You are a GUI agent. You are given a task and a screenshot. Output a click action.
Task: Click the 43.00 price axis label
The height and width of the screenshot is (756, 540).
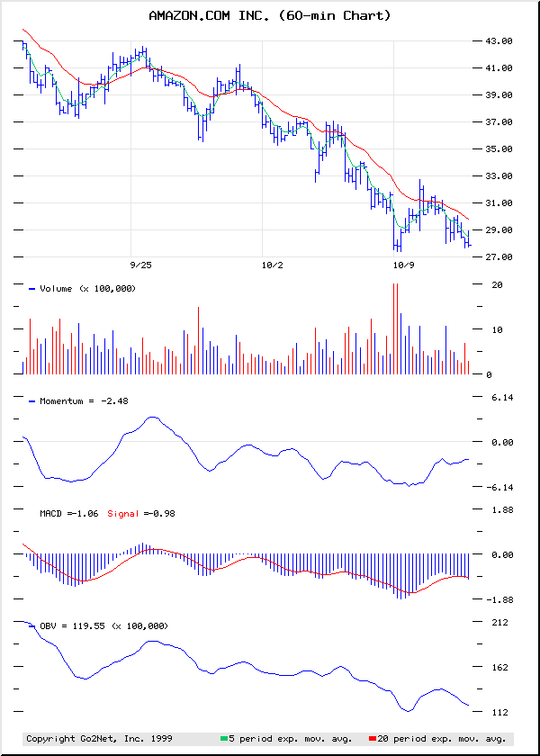[499, 41]
